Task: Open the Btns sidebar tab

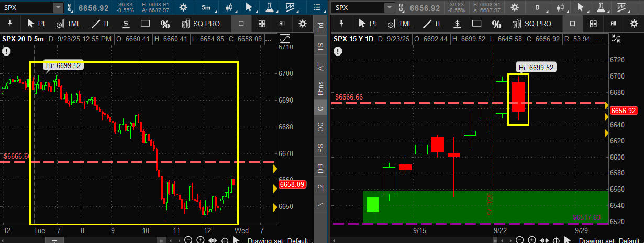Action: click(x=320, y=87)
